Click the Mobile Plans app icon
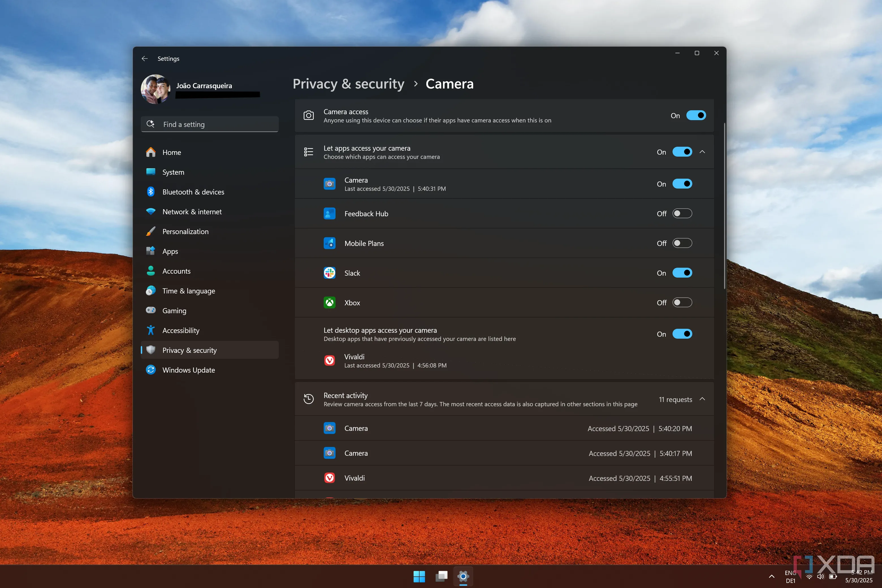The height and width of the screenshot is (588, 882). [330, 243]
